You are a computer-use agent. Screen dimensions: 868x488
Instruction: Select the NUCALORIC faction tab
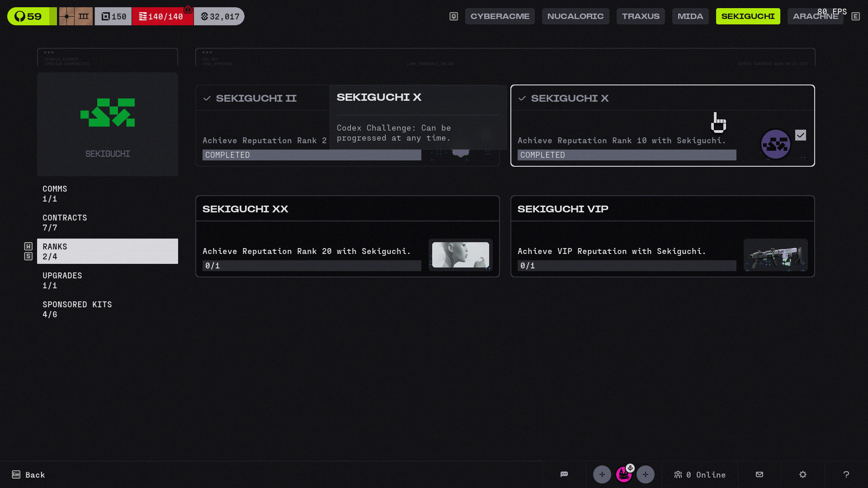click(x=576, y=16)
